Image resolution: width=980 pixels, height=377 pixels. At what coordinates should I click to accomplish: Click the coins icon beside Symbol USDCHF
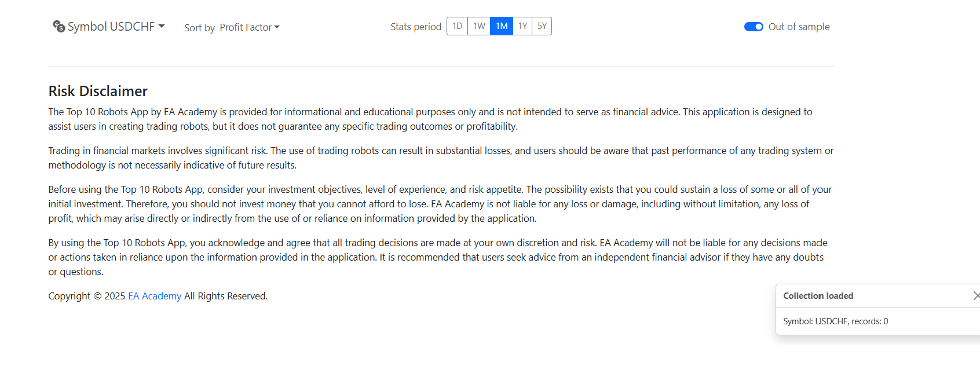pos(58,26)
